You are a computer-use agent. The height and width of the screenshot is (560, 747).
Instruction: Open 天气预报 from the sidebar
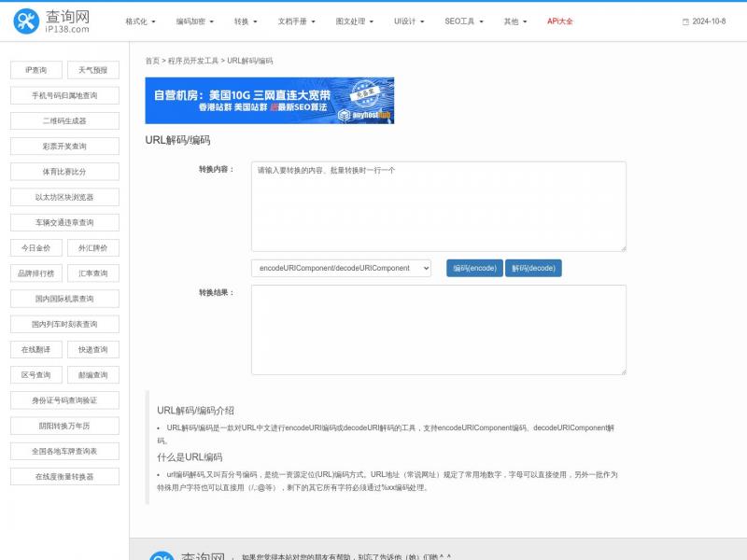coord(92,70)
